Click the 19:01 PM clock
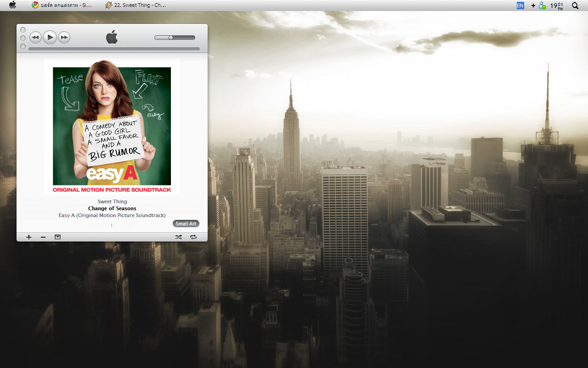 tap(557, 6)
